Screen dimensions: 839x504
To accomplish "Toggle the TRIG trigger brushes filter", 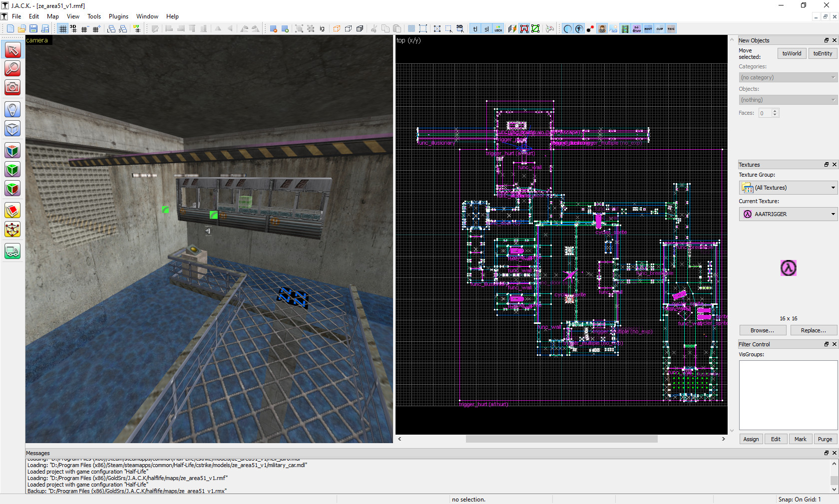I will 671,29.
